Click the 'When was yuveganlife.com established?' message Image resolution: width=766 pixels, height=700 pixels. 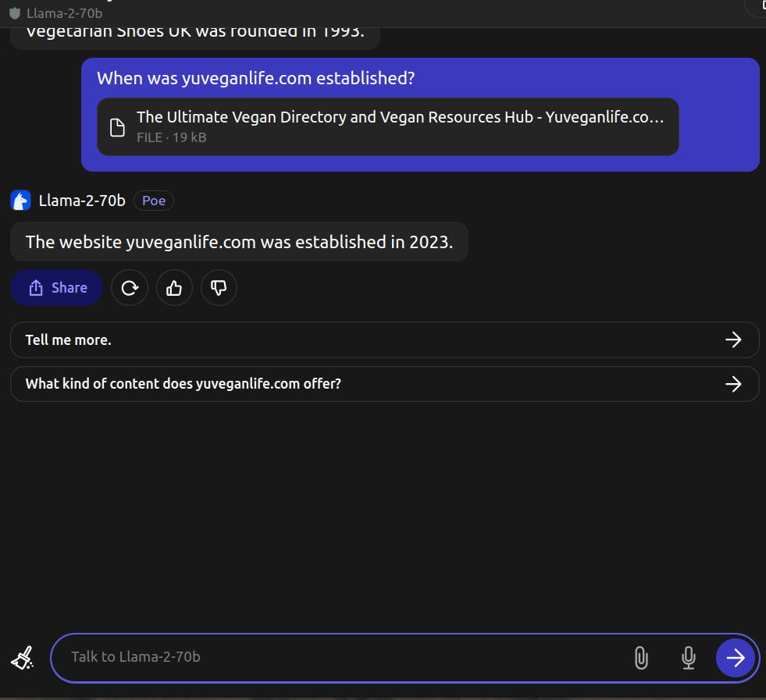(x=255, y=78)
